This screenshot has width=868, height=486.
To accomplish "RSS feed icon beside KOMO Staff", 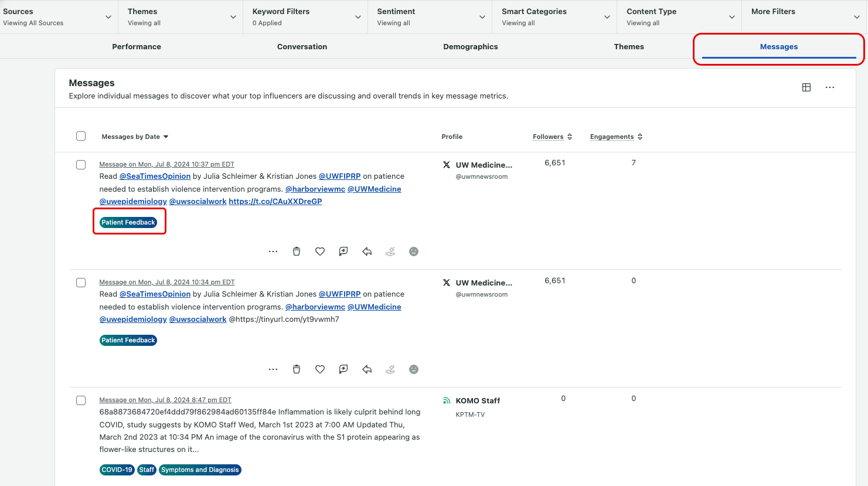I will click(x=447, y=401).
